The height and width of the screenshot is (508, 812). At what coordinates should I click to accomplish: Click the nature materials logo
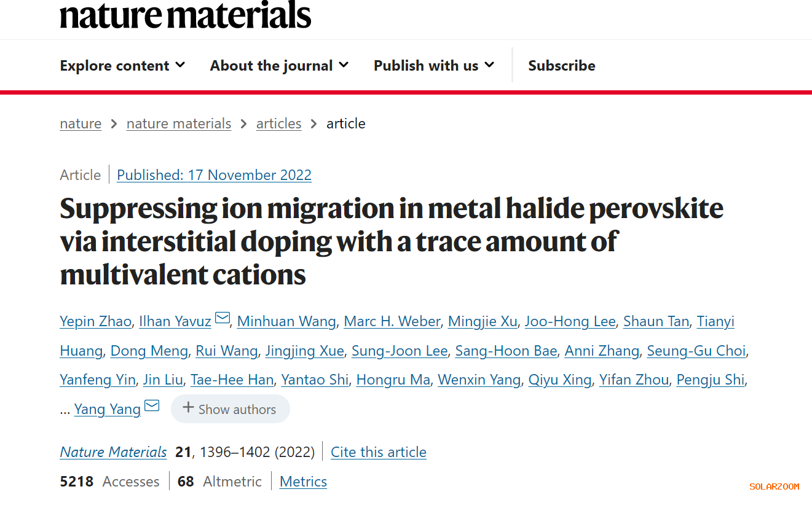[186, 15]
